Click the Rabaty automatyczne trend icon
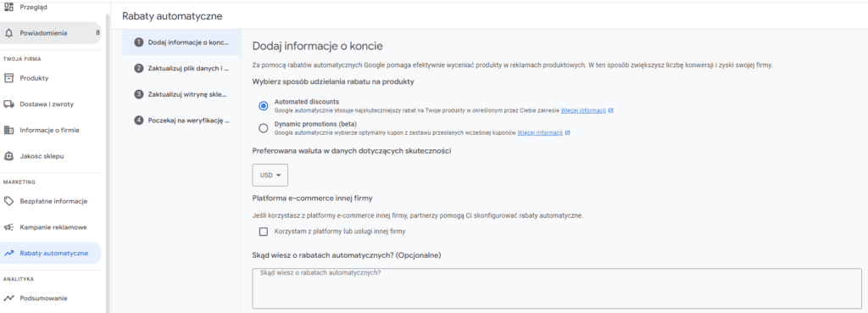 (x=8, y=253)
